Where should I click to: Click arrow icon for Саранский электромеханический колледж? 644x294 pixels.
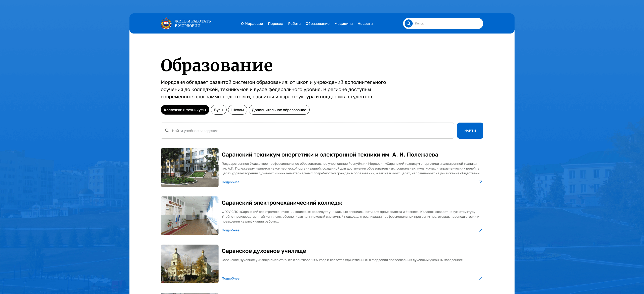point(480,230)
